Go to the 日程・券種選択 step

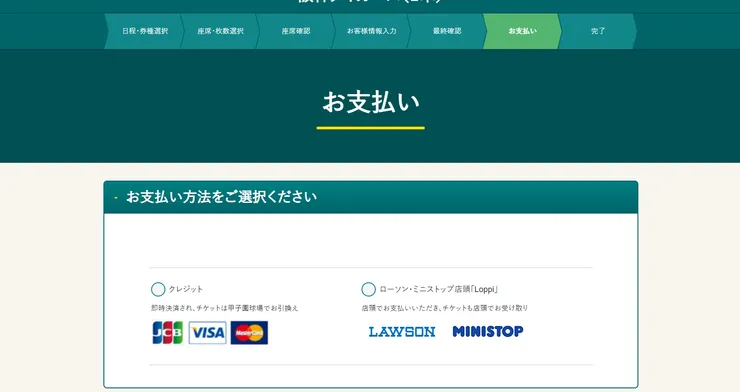(x=145, y=31)
